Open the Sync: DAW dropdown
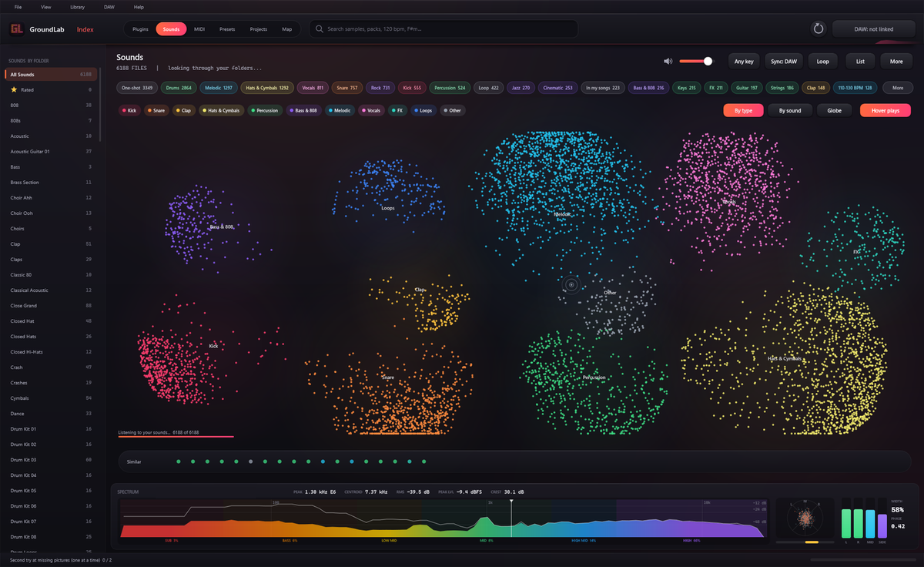The width and height of the screenshot is (924, 567). pyautogui.click(x=784, y=61)
